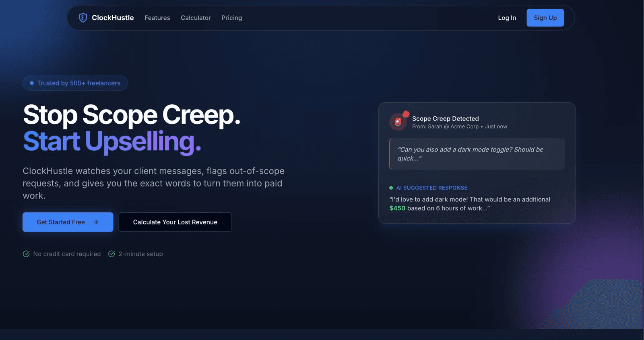Image resolution: width=644 pixels, height=340 pixels.
Task: Click the red alert icon on Scope Creep card
Action: pos(398,122)
